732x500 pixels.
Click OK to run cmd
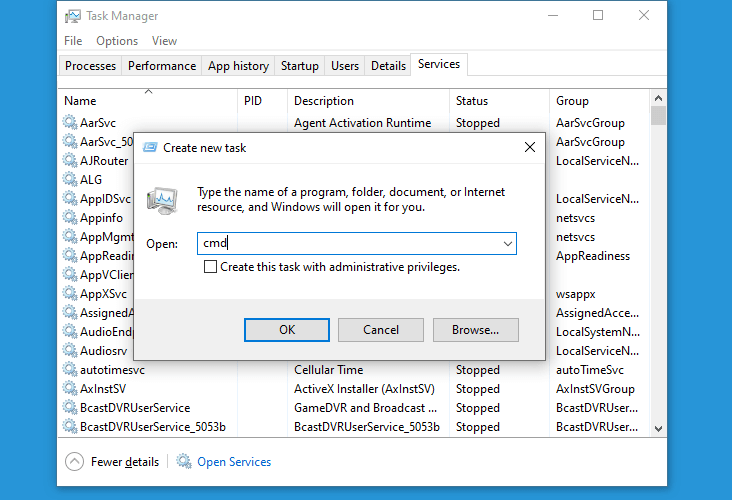[x=287, y=330]
